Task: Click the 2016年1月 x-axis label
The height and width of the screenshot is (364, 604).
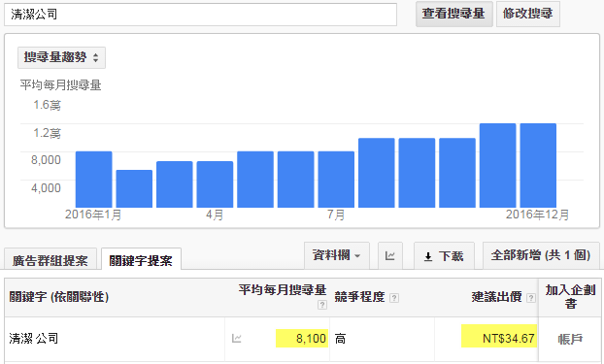Action: point(93,215)
